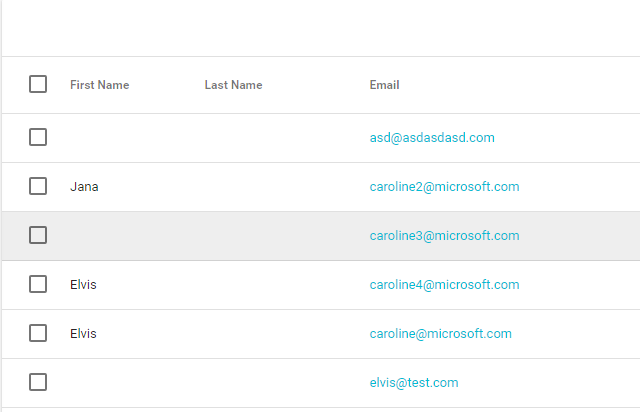Select Elvis in the caroline4@microsoft.com row
Image resolution: width=640 pixels, height=412 pixels.
click(83, 285)
